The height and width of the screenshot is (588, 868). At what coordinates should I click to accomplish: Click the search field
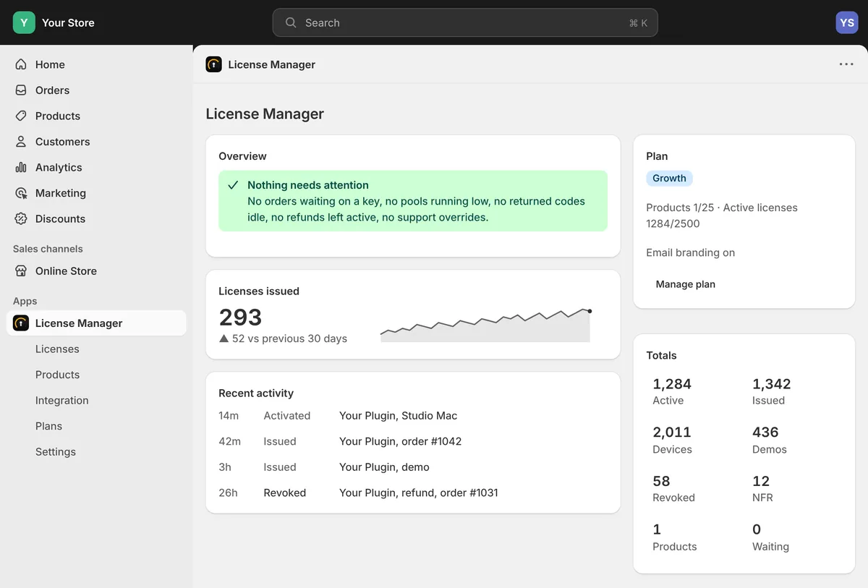point(465,22)
